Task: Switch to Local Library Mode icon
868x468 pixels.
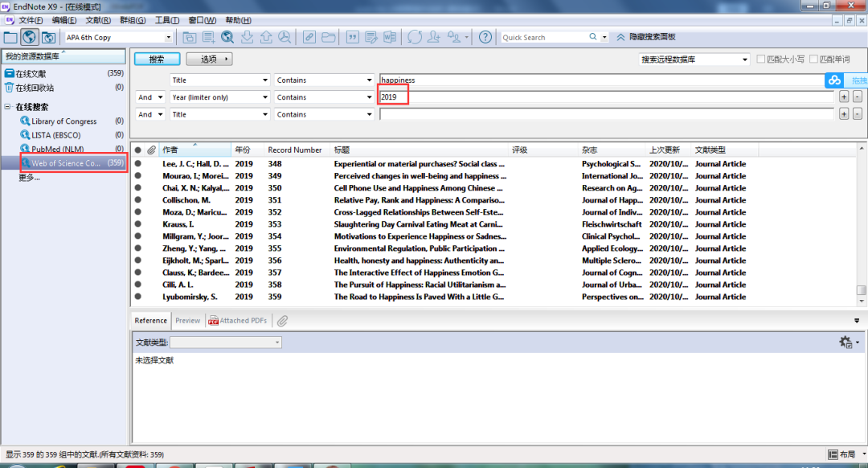Action: 10,37
